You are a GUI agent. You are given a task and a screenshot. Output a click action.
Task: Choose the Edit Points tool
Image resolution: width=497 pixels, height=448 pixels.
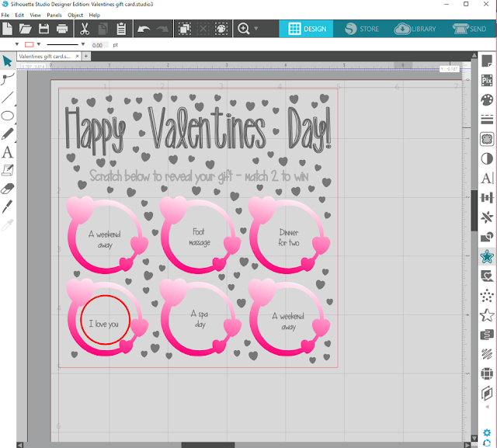coord(7,79)
